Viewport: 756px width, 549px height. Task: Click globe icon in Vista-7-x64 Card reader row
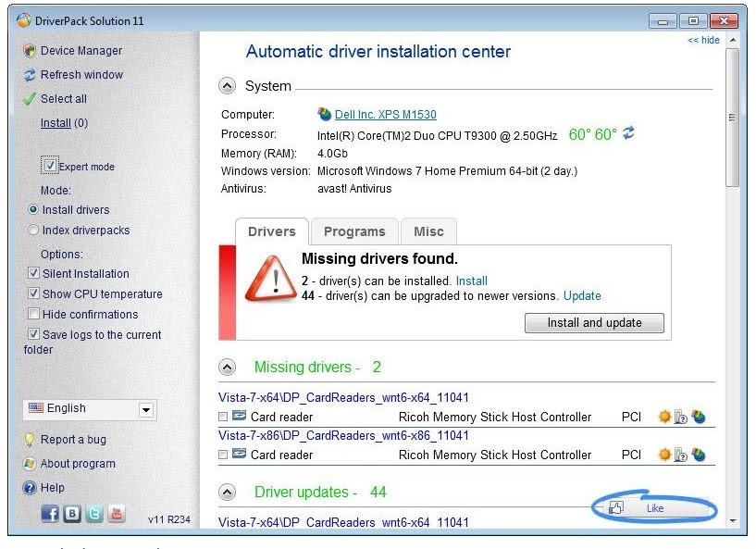[698, 417]
